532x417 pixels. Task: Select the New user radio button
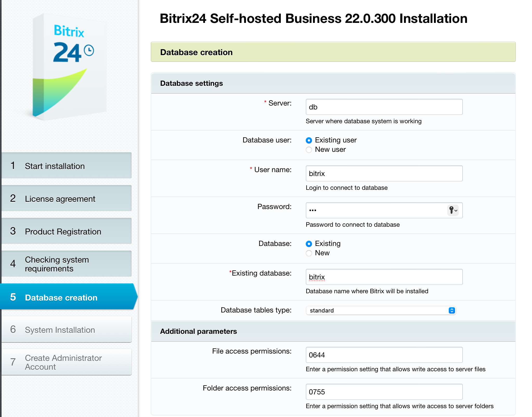[x=309, y=150]
